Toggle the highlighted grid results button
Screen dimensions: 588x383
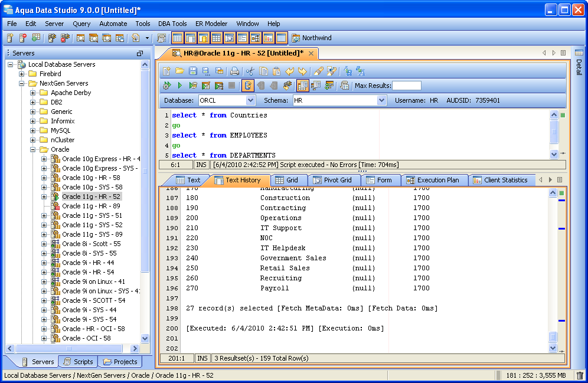303,86
